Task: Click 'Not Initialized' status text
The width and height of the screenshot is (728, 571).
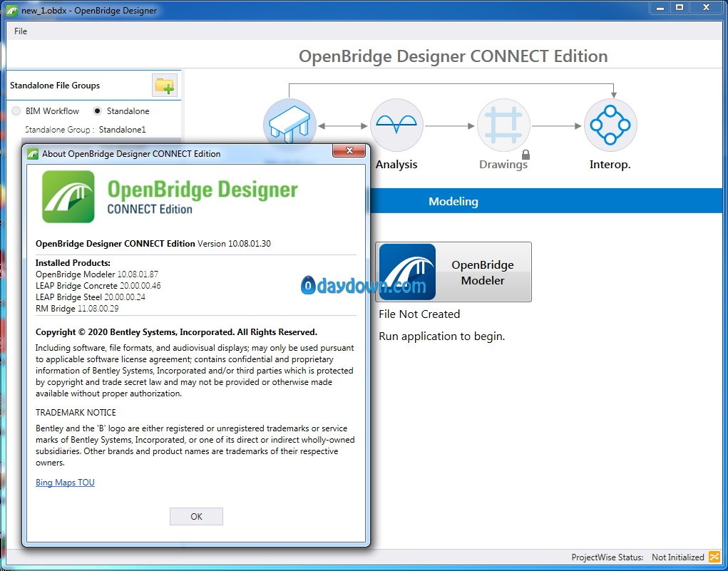Action: point(678,557)
